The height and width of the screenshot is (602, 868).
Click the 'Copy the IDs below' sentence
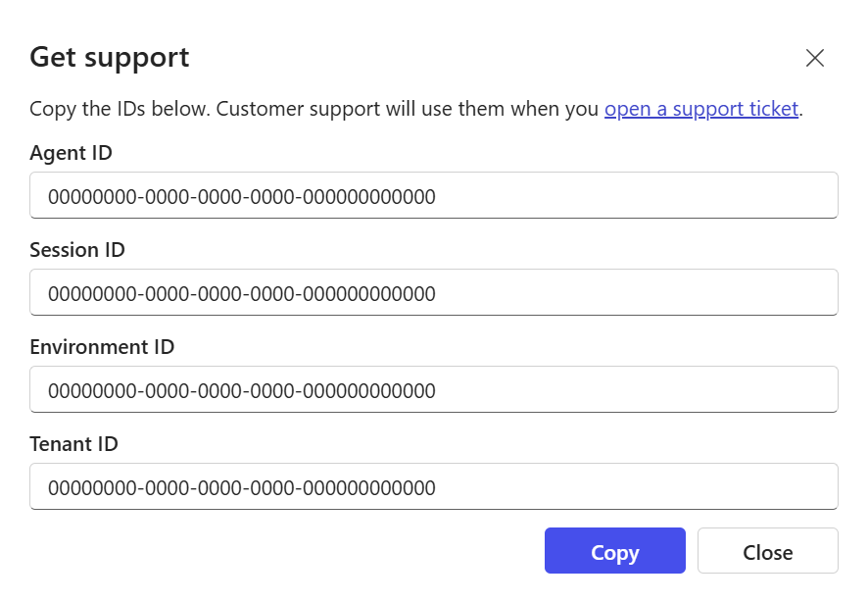coord(120,109)
